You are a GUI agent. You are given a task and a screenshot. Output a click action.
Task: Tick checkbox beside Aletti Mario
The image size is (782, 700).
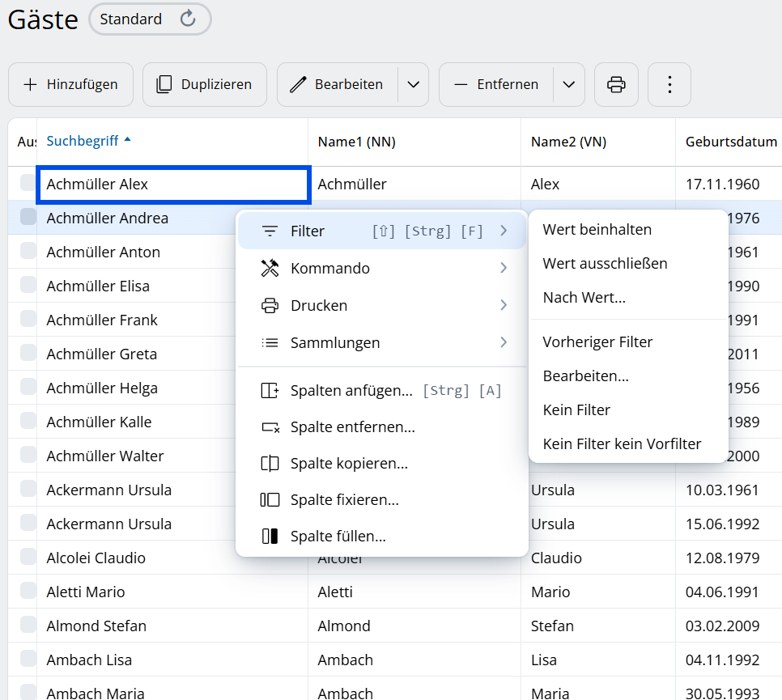pyautogui.click(x=28, y=590)
